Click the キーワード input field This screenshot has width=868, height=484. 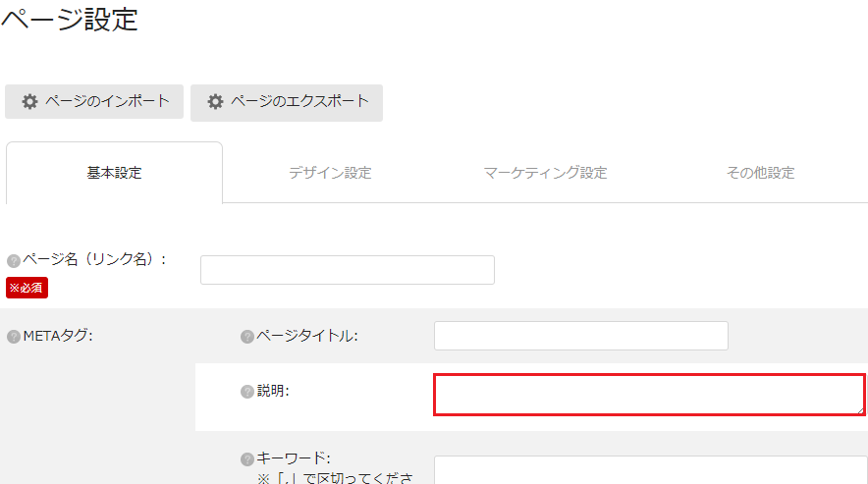(650, 469)
